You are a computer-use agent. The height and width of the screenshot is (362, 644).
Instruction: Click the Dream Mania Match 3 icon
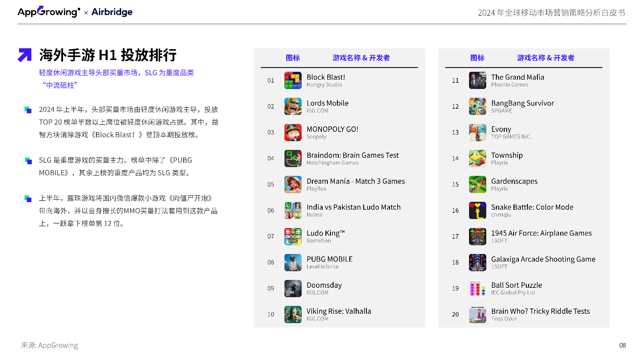[x=293, y=184]
